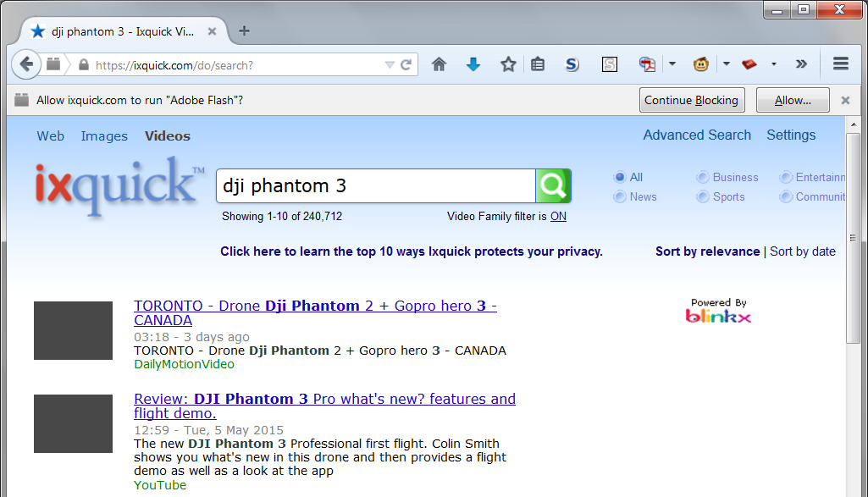The height and width of the screenshot is (497, 868).
Task: Open the TORONTO drone video thumbnail
Action: pos(73,330)
